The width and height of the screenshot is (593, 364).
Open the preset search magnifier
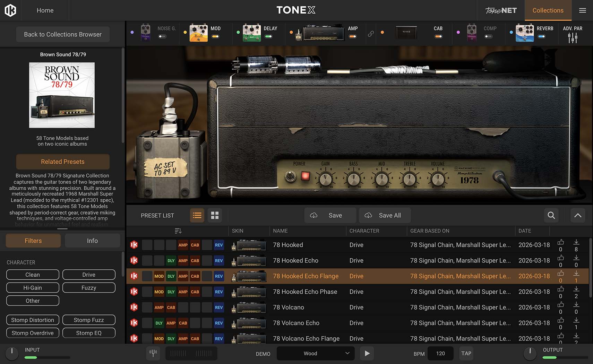551,215
